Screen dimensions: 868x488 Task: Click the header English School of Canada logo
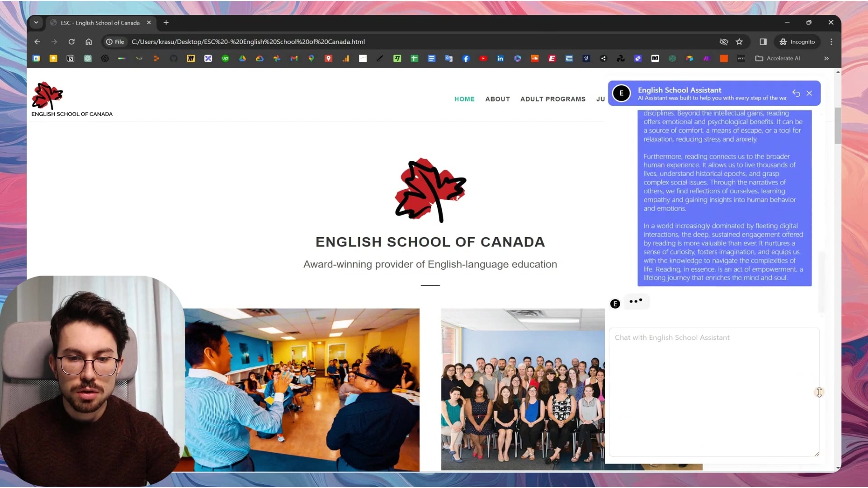[x=71, y=99]
